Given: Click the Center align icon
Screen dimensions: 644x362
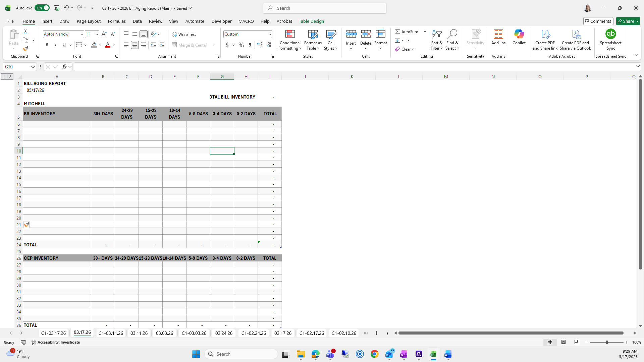Looking at the screenshot, I should coord(135,45).
